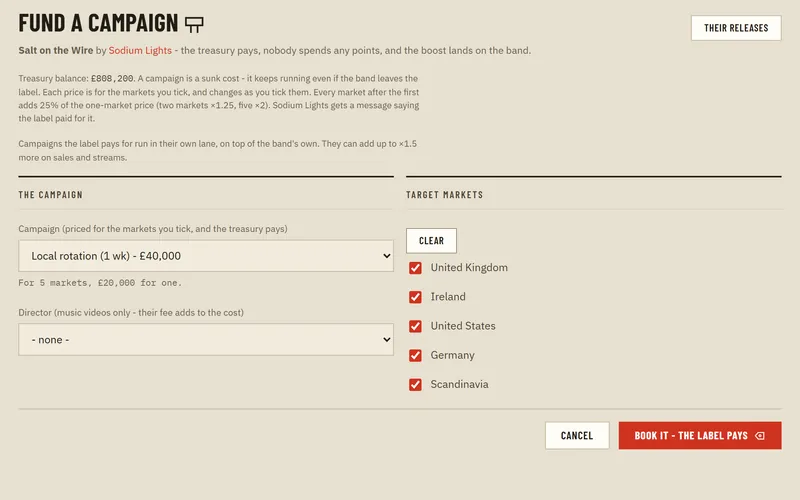Open Their Releases
This screenshot has width=800, height=500.
(736, 28)
